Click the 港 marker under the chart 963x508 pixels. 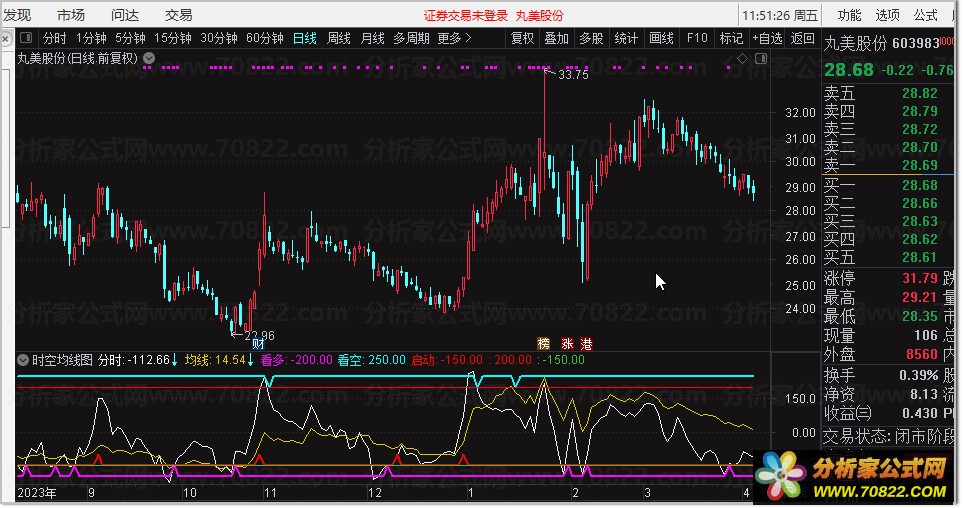pos(587,343)
